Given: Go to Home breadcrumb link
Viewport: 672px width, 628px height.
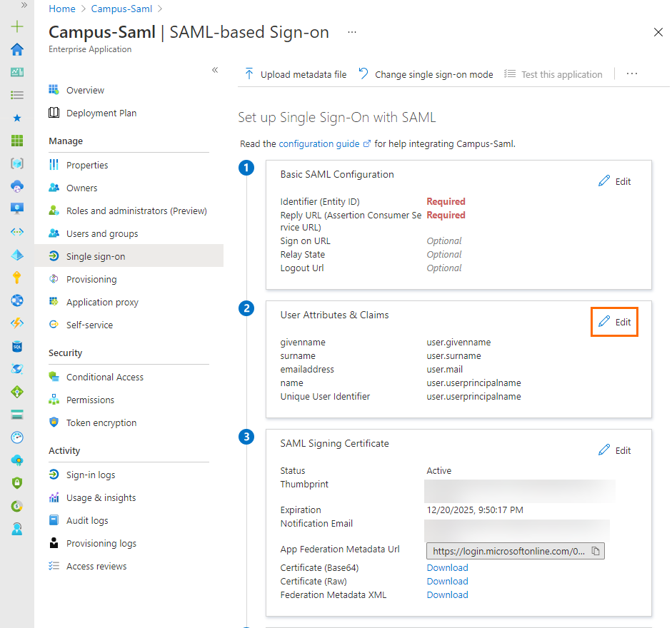Looking at the screenshot, I should tap(62, 9).
